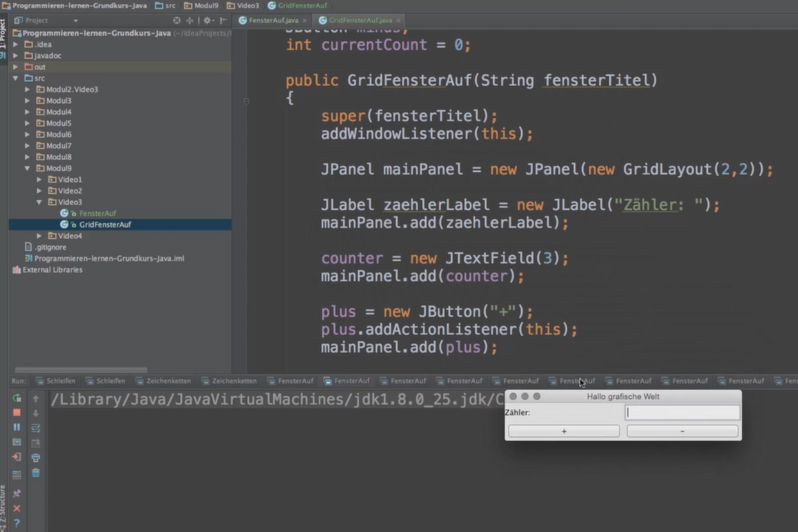This screenshot has height=532, width=798.
Task: Close the FensterAuf.java editor tab
Action: click(305, 21)
